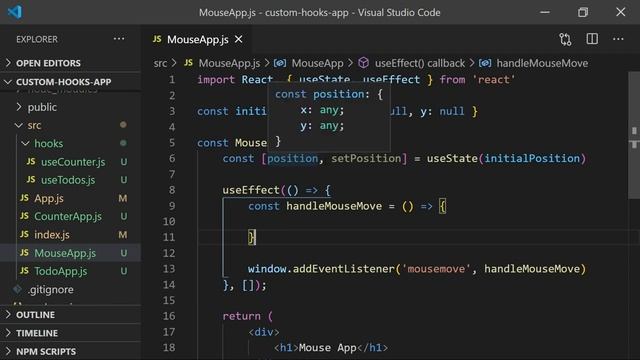Image resolution: width=640 pixels, height=360 pixels.
Task: Select MouseApp.js in file tree
Action: pos(70,253)
